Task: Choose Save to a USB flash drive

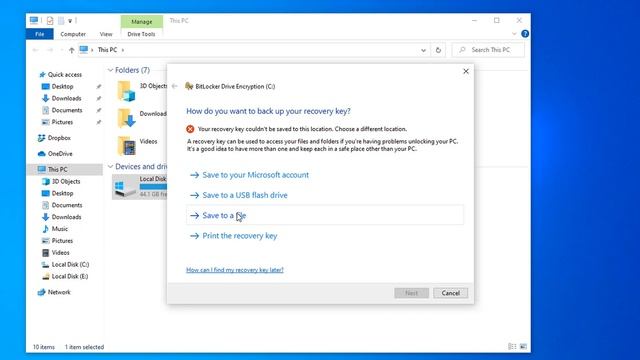Action: [x=245, y=195]
